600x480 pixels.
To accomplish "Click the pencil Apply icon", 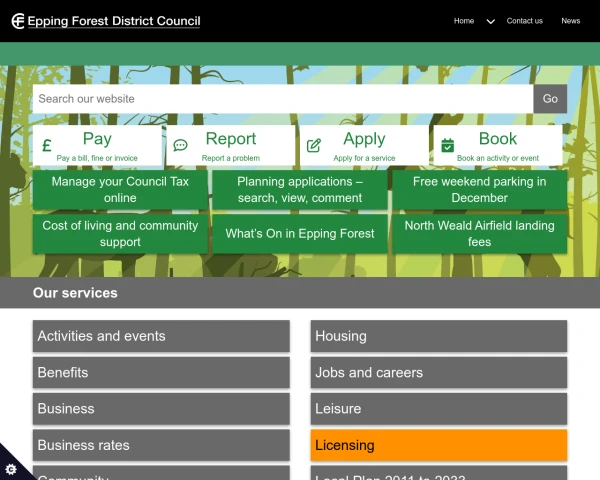I will (x=314, y=146).
